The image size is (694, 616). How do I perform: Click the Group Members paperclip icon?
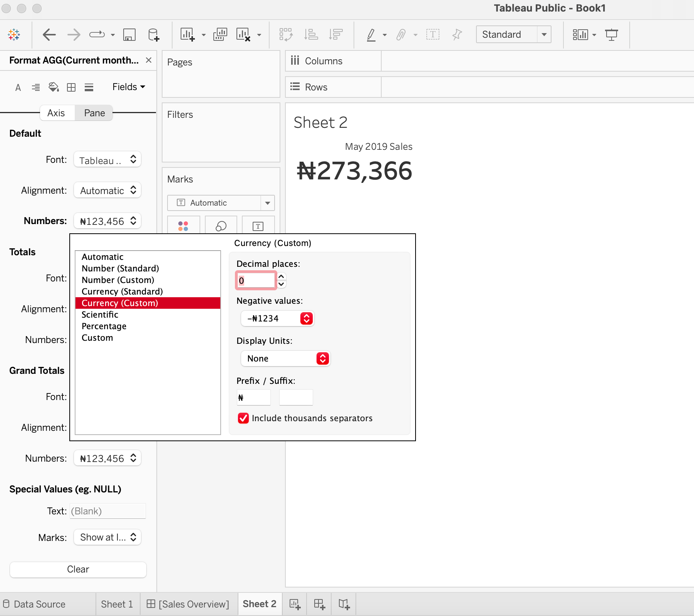pyautogui.click(x=401, y=35)
